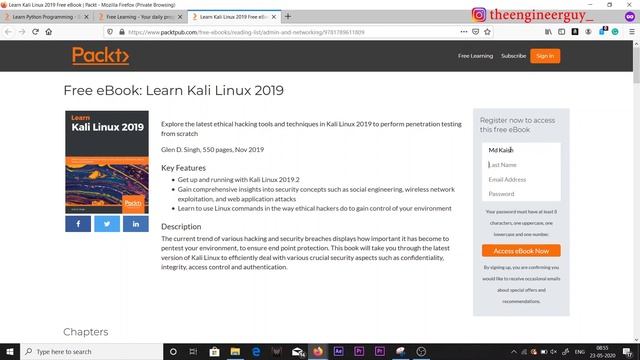Click the Password field
The width and height of the screenshot is (640, 360).
[x=521, y=194]
